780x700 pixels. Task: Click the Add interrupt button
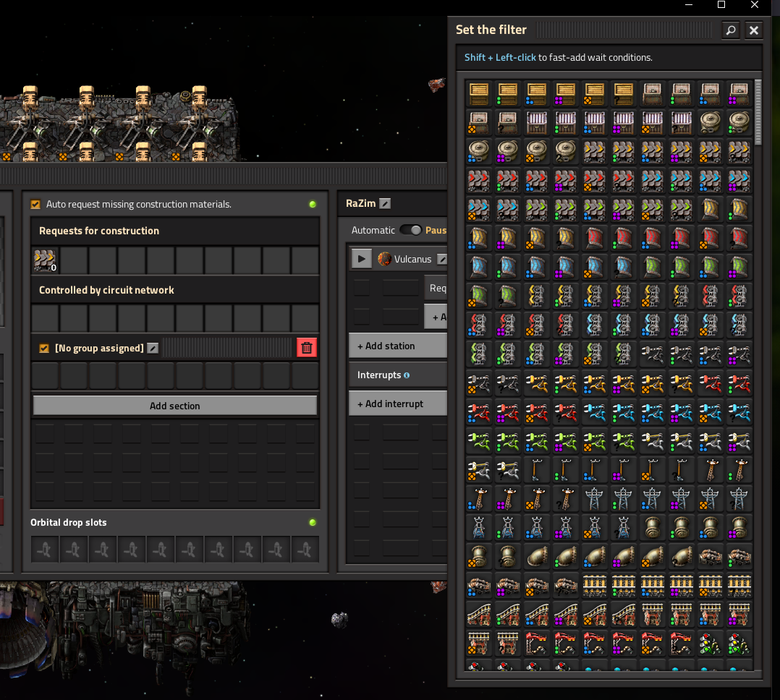coord(398,404)
